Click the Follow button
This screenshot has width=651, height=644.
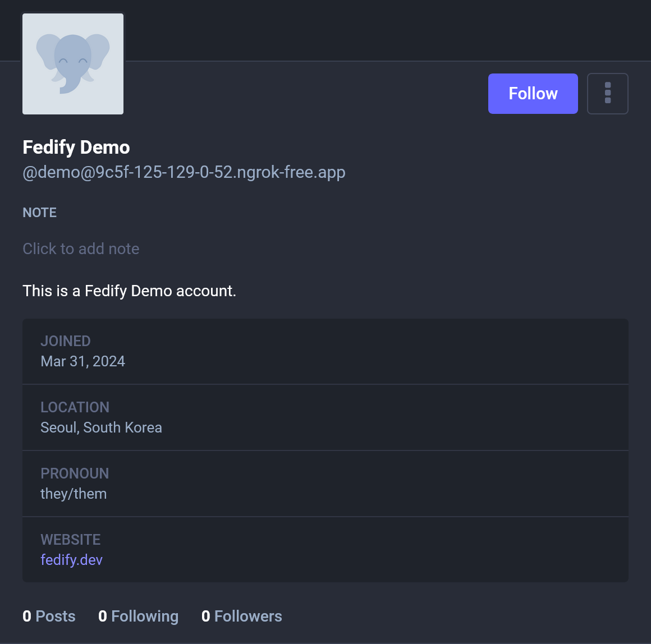[x=532, y=94]
